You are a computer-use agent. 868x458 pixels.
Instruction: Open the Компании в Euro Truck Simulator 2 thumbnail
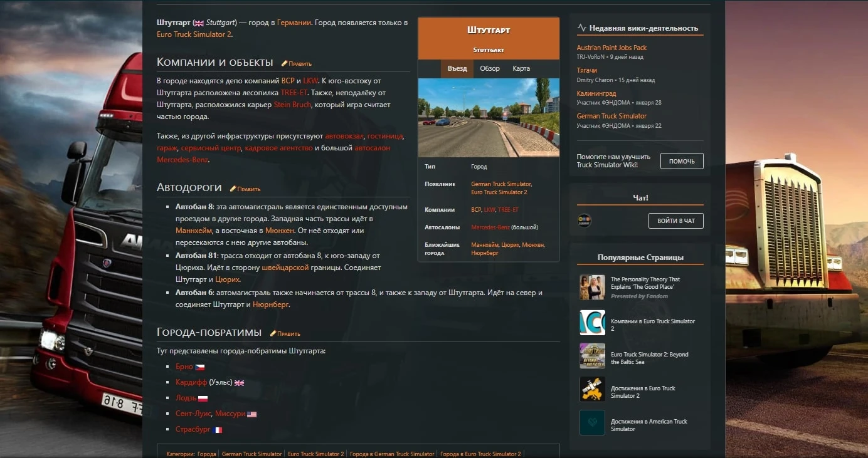[592, 323]
